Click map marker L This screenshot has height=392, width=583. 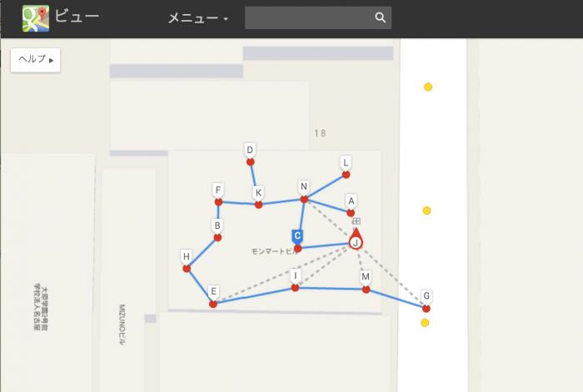(x=346, y=166)
